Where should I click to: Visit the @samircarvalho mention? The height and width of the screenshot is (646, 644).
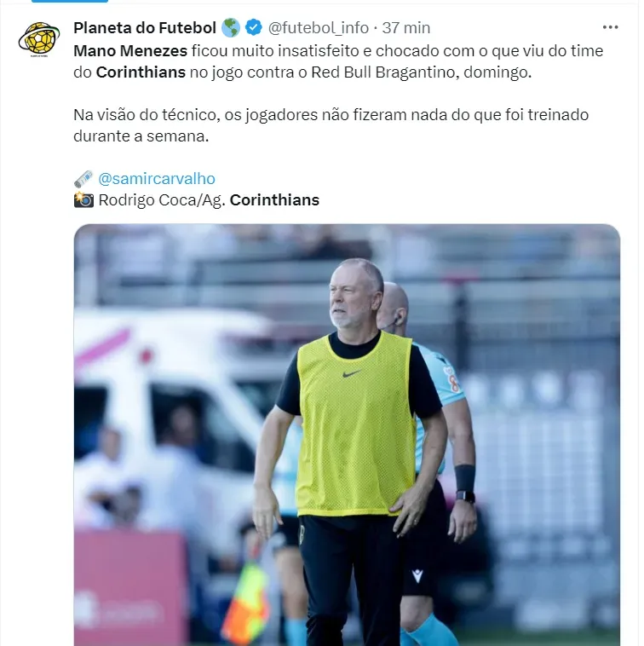[x=157, y=179]
